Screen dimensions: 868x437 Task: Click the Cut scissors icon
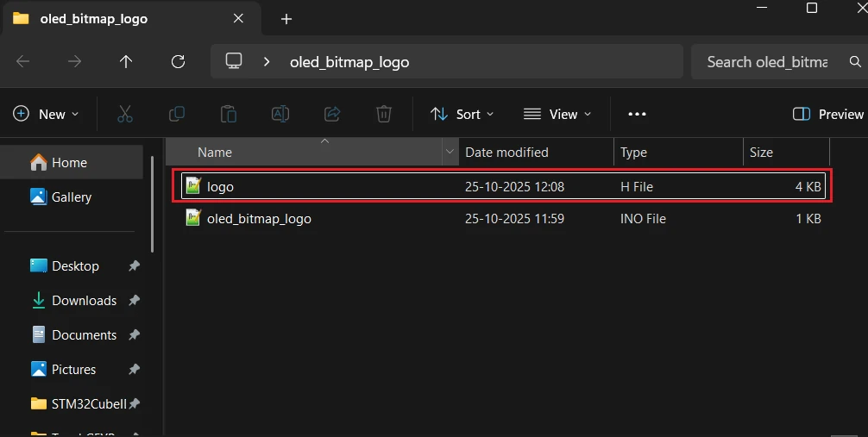[125, 114]
